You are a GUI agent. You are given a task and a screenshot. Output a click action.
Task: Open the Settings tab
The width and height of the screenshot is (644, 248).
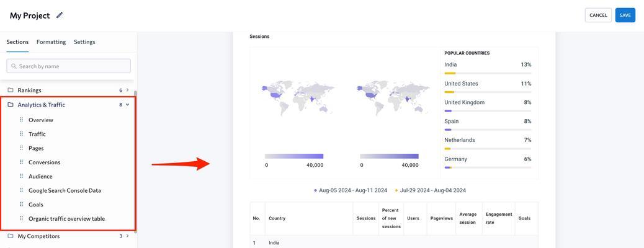[x=84, y=42]
